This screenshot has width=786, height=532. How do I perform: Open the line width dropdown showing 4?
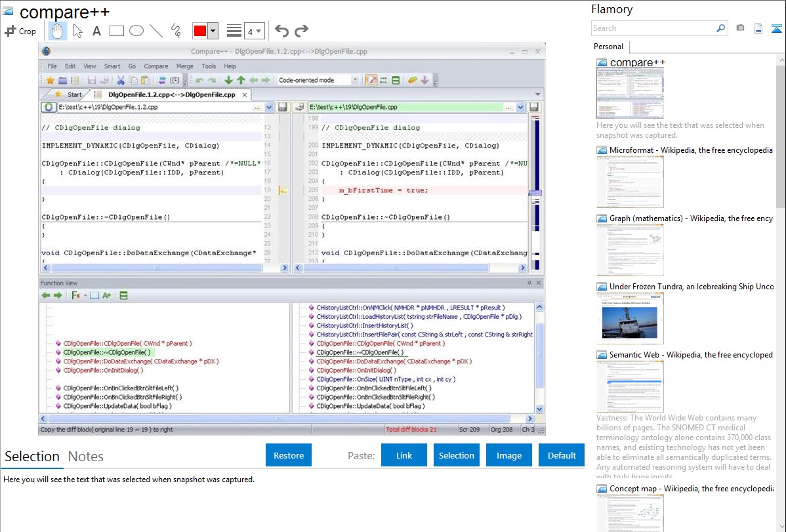254,31
